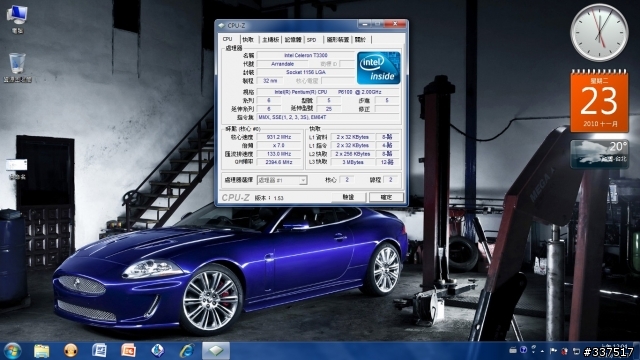This screenshot has height=360, width=640.
Task: Click the 12-way L3 associativity value
Action: coord(387,162)
